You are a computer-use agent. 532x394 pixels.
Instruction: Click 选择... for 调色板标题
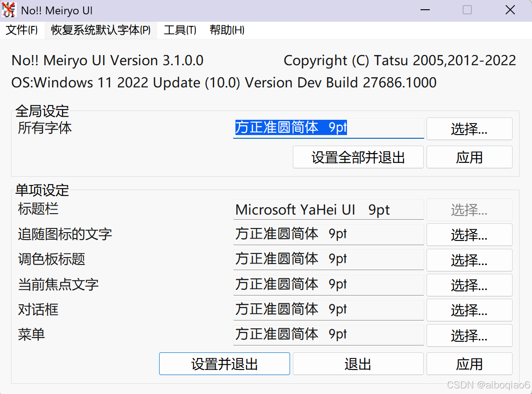(x=469, y=260)
